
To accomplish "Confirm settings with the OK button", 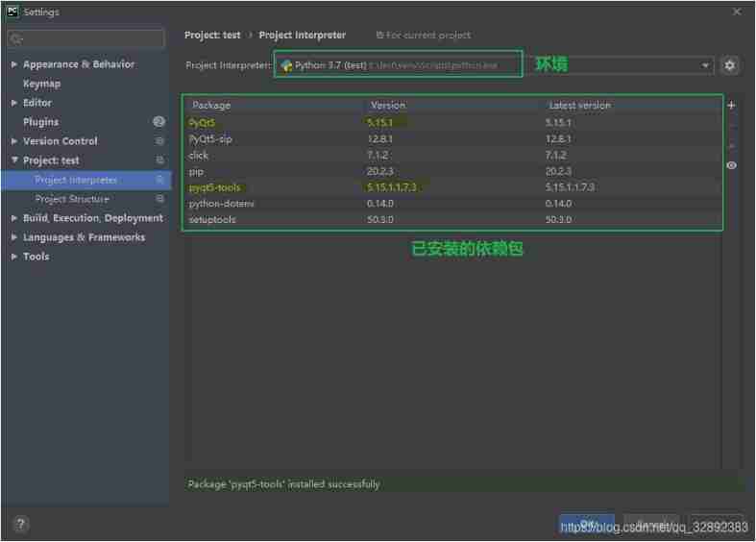I will tap(586, 525).
